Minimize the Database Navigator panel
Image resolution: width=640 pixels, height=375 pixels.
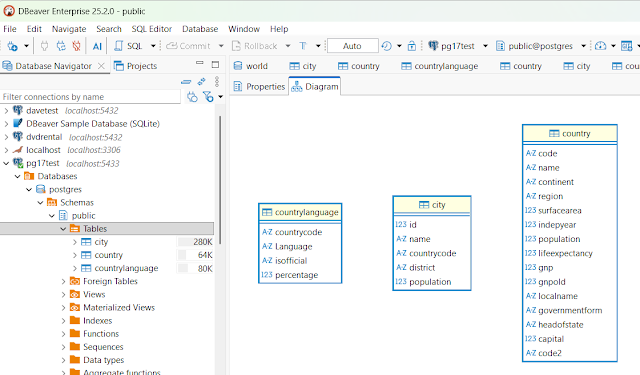point(200,63)
